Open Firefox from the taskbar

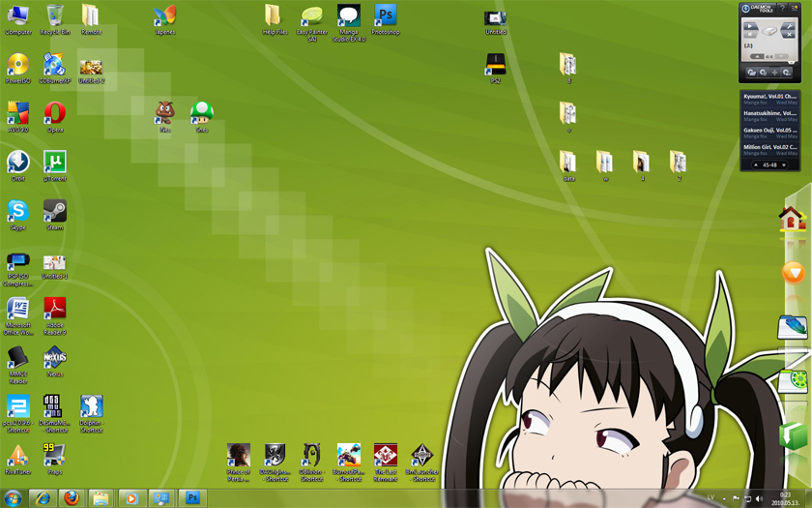(x=72, y=498)
